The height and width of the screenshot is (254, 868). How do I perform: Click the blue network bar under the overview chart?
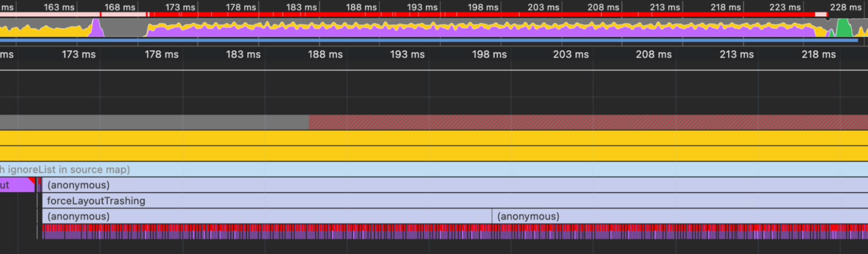(429, 40)
